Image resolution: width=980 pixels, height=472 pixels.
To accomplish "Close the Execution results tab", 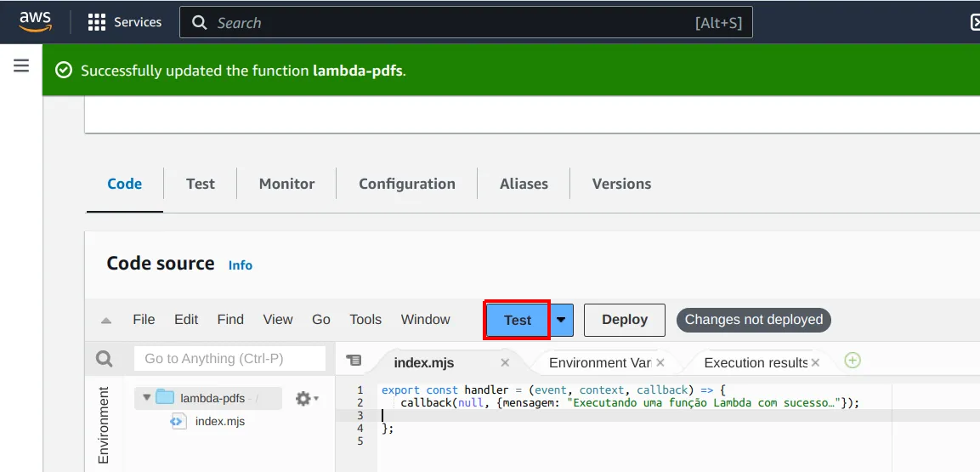I will [x=815, y=362].
